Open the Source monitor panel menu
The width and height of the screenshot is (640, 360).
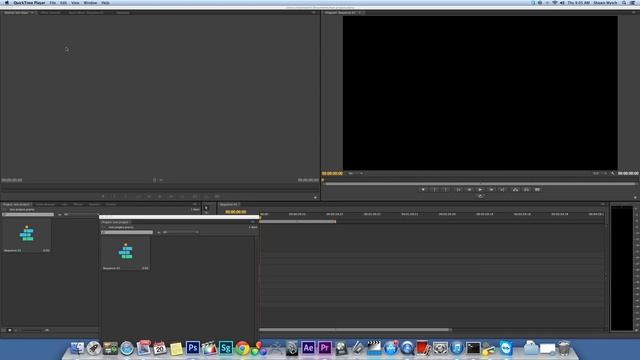(x=314, y=13)
